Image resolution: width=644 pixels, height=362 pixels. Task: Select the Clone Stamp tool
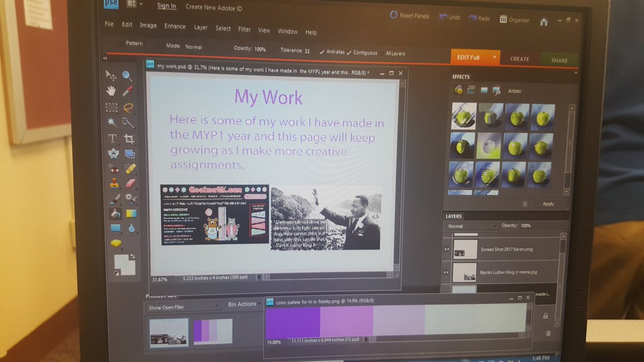pos(114,183)
